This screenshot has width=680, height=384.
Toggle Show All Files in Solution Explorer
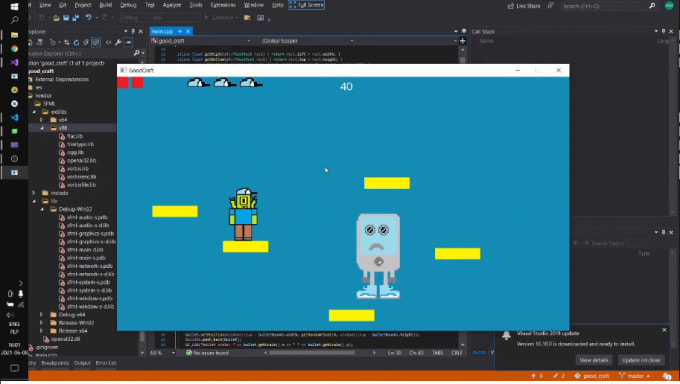[96, 43]
